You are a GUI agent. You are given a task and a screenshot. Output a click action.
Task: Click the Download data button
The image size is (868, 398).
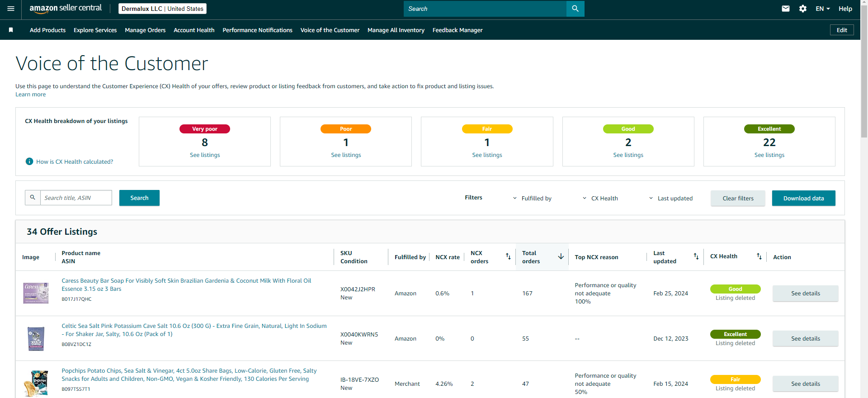coord(803,198)
